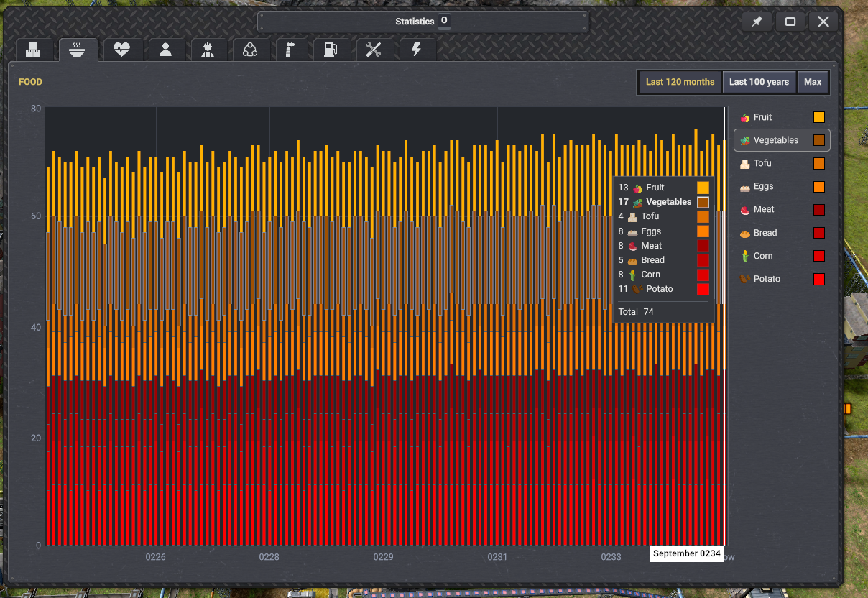Toggle the Meat series in the right-hand legend
The height and width of the screenshot is (598, 868).
pos(782,209)
